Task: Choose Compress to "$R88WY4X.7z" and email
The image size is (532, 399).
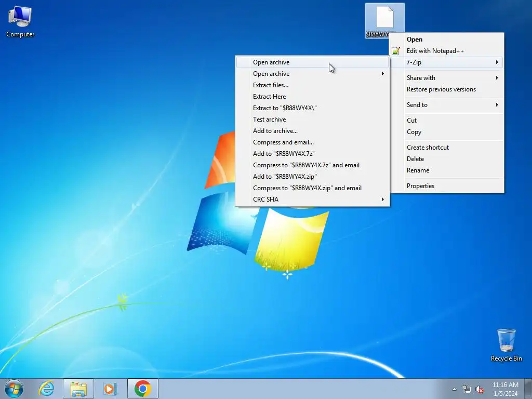Action: point(312,165)
